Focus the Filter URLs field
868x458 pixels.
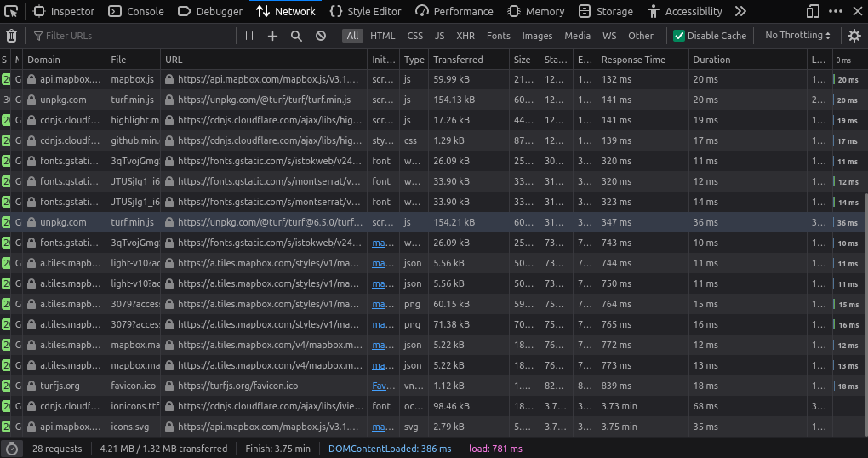coord(133,36)
